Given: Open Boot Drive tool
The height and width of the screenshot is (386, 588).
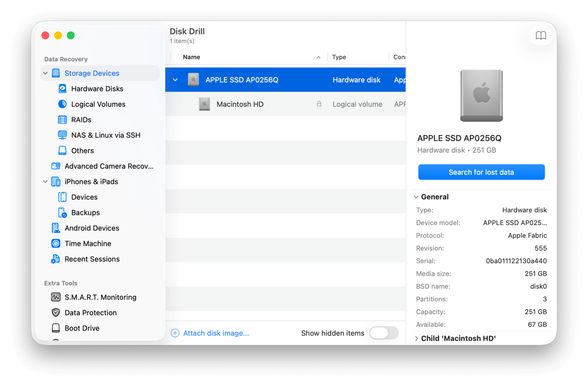Looking at the screenshot, I should point(82,328).
